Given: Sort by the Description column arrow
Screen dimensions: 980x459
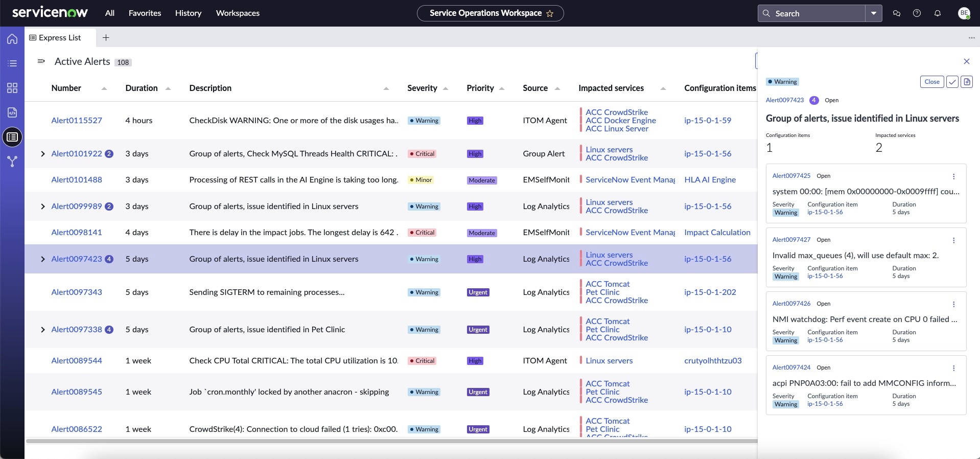Looking at the screenshot, I should (x=386, y=88).
